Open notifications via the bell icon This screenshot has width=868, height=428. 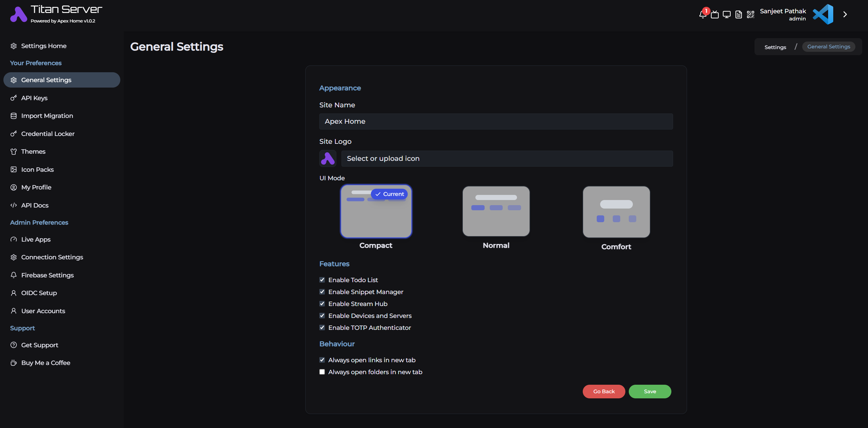703,14
